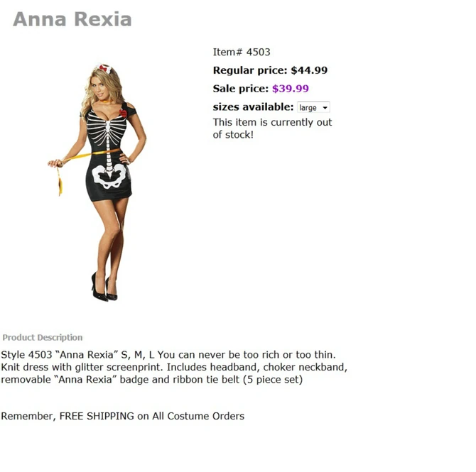Click the ribcage print on the dress

[x=108, y=130]
